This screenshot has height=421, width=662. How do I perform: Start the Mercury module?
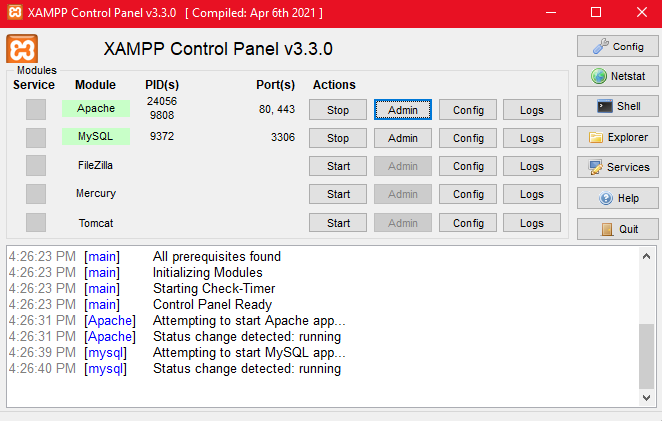tap(338, 194)
